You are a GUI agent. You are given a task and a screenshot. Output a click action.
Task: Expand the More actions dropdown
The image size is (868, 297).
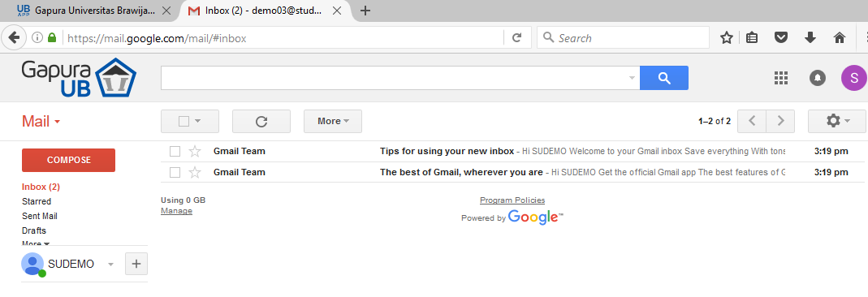[x=333, y=121]
